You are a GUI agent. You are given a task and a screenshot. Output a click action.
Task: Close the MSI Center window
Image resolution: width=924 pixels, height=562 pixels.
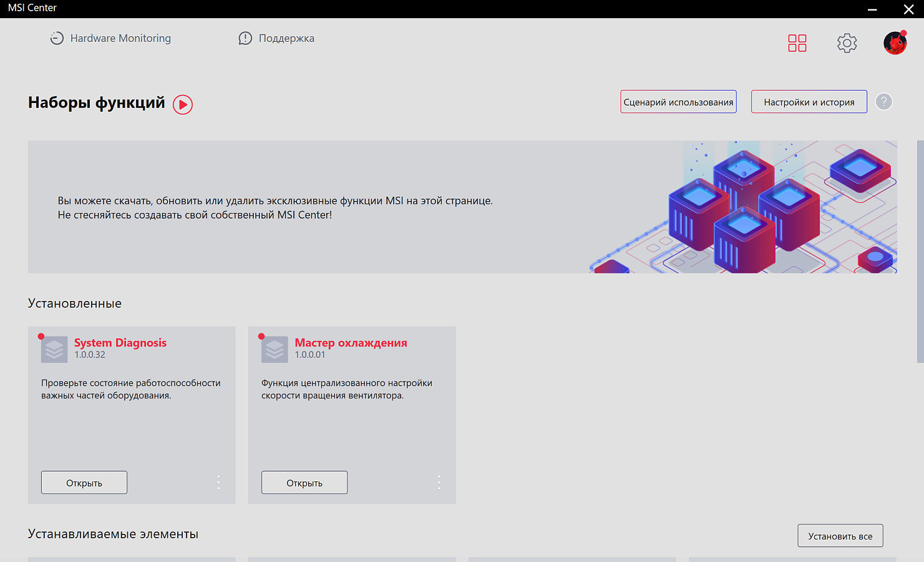[908, 9]
